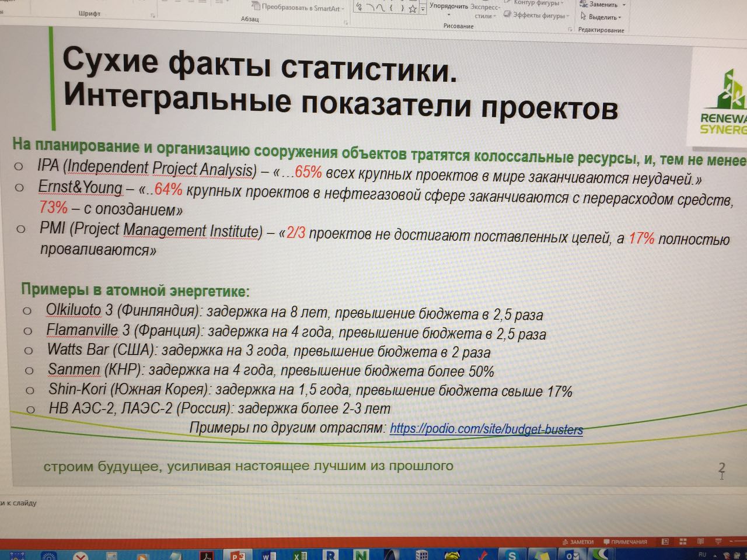The height and width of the screenshot is (560, 747).
Task: Open the Шрифт group dialog launcher
Action: pos(153,16)
